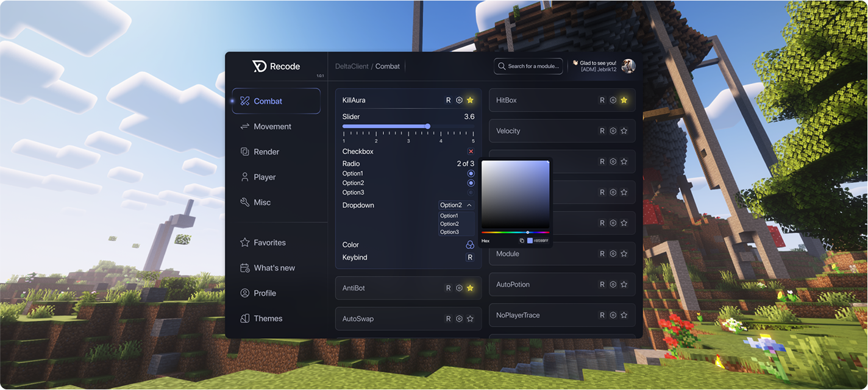
Task: Open Color picker icon in KillAura
Action: pyautogui.click(x=470, y=245)
